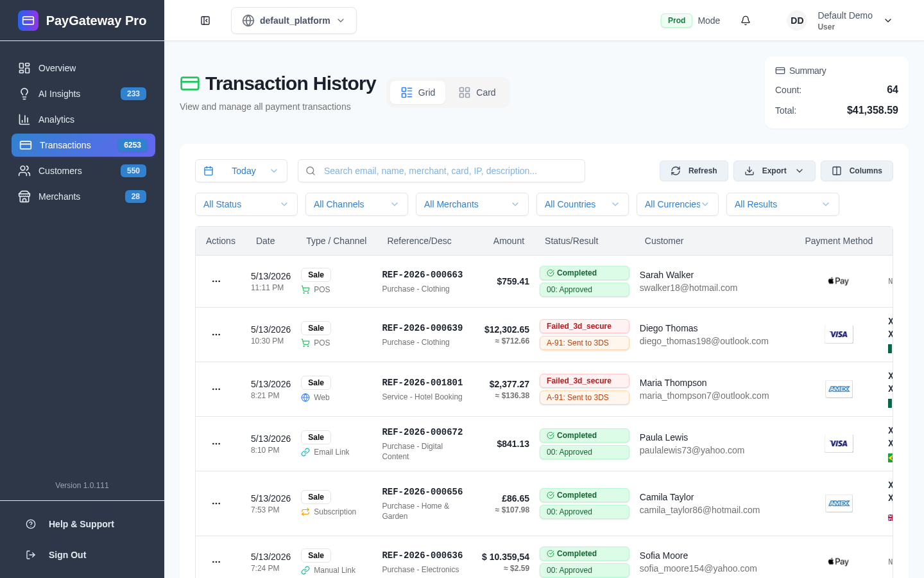Screen dimensions: 924x578
Task: Click the Email Link icon for REF-2026-000672
Action: tap(305, 452)
